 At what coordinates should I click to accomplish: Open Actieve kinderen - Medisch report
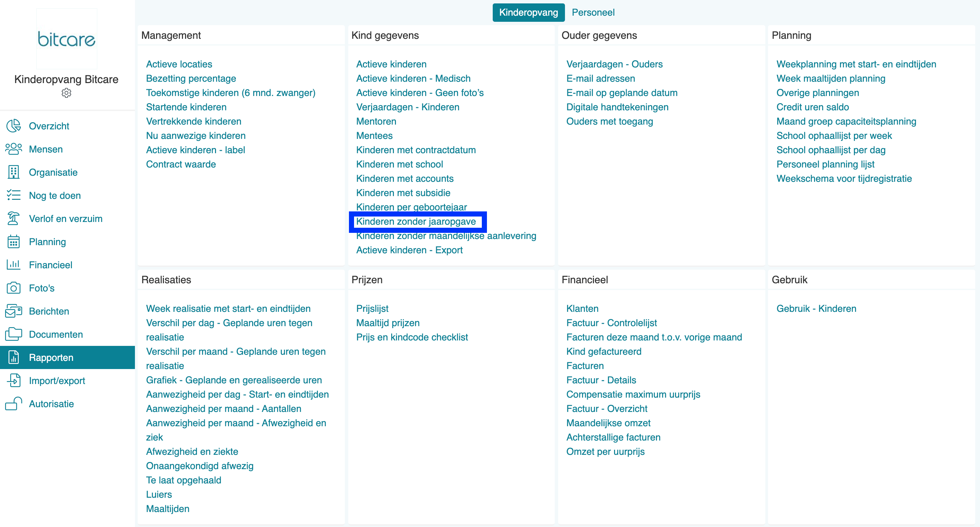[x=414, y=79]
